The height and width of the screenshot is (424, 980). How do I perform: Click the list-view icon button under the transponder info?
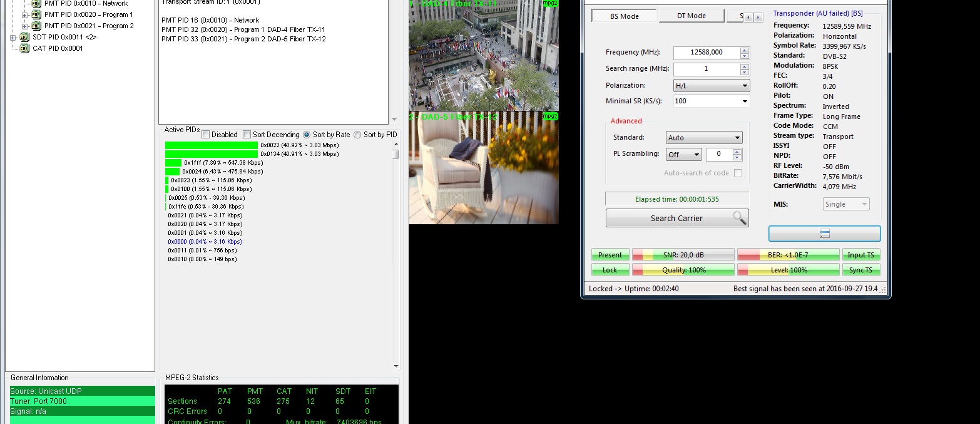pyautogui.click(x=824, y=234)
